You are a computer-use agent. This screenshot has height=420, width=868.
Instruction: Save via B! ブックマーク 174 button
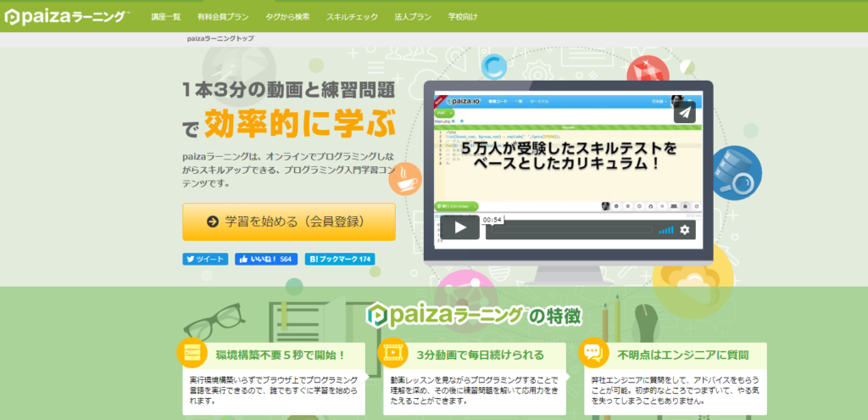coord(340,260)
